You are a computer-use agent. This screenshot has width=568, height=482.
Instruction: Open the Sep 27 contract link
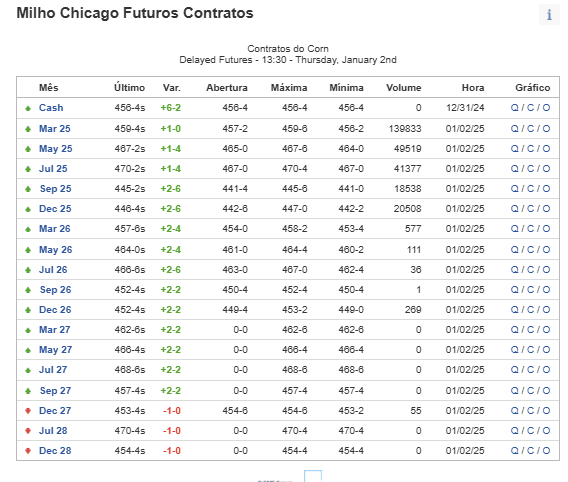click(x=55, y=390)
